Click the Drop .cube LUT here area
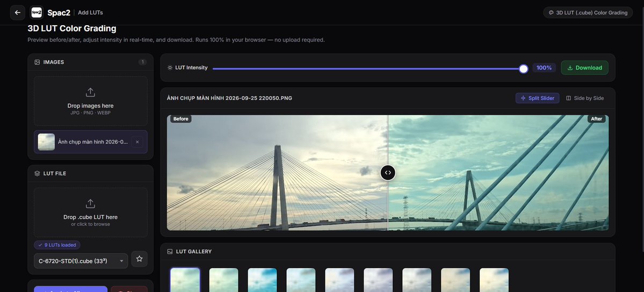Image resolution: width=644 pixels, height=292 pixels. point(90,212)
